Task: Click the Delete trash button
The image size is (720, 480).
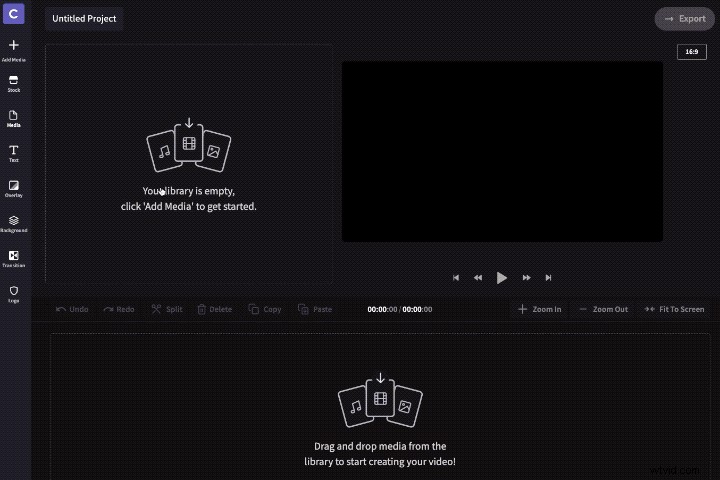Action: point(214,309)
